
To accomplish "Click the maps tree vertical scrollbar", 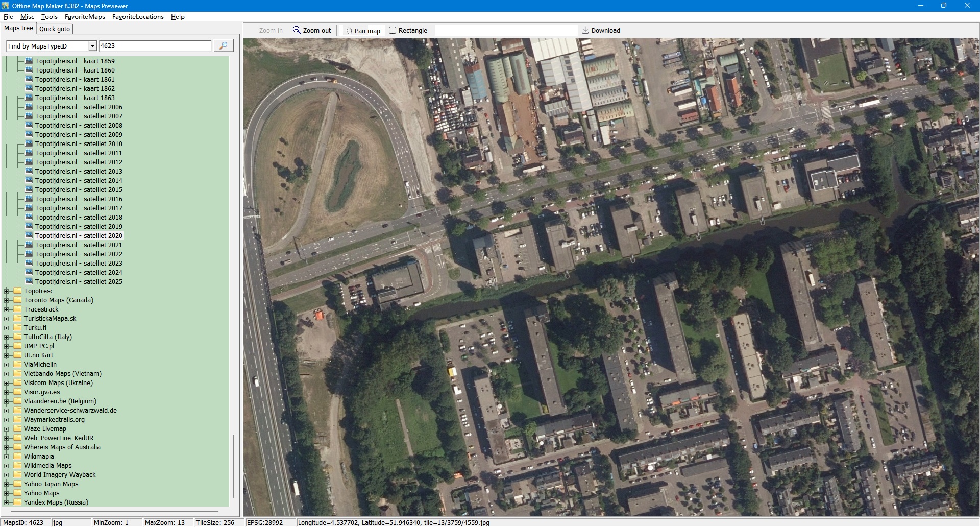I will point(234,465).
